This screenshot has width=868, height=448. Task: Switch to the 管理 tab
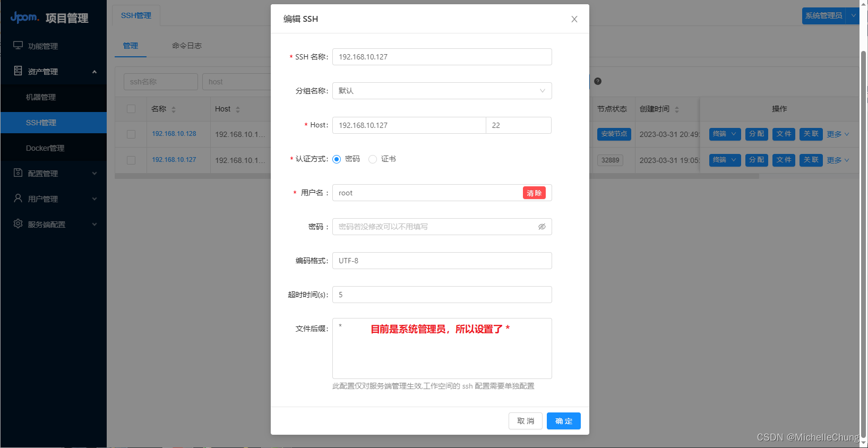click(x=131, y=46)
